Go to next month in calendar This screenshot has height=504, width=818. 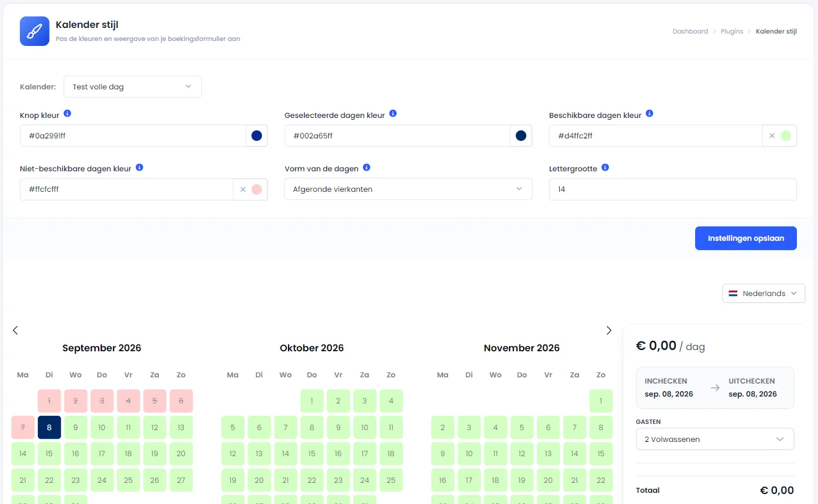pos(609,330)
